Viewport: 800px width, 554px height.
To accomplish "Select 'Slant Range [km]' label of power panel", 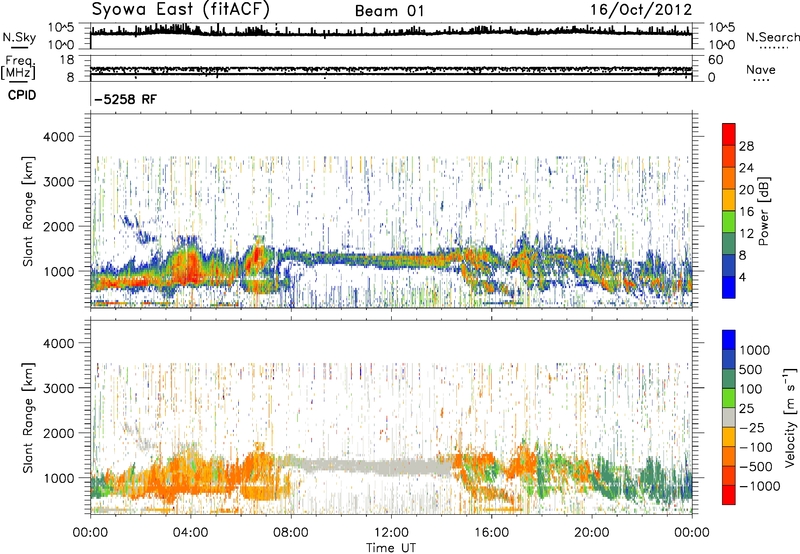I will coord(29,211).
